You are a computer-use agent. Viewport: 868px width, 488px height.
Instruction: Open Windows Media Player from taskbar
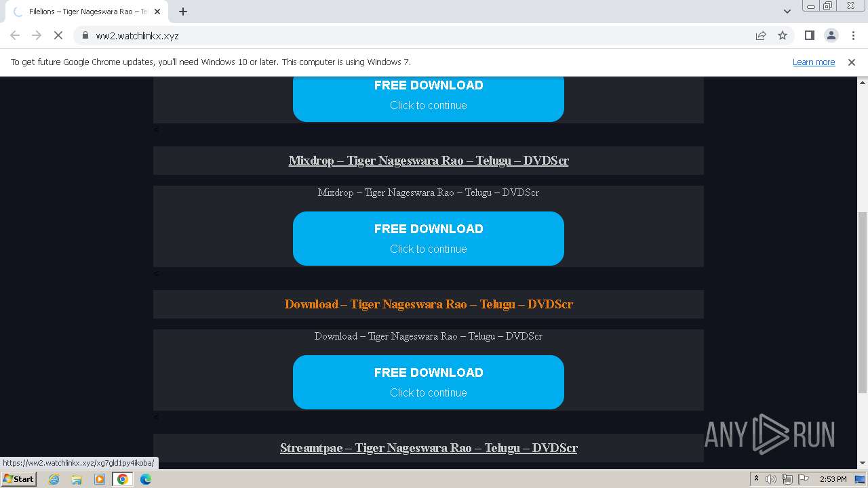(100, 479)
